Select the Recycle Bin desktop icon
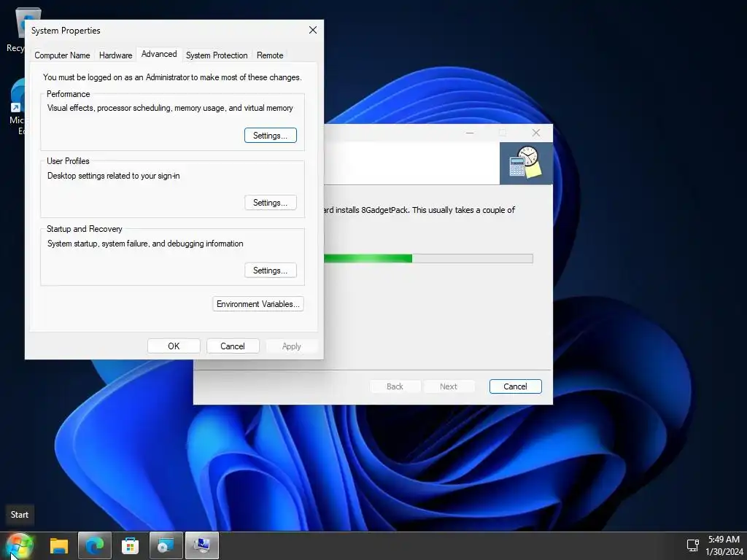 pyautogui.click(x=17, y=28)
